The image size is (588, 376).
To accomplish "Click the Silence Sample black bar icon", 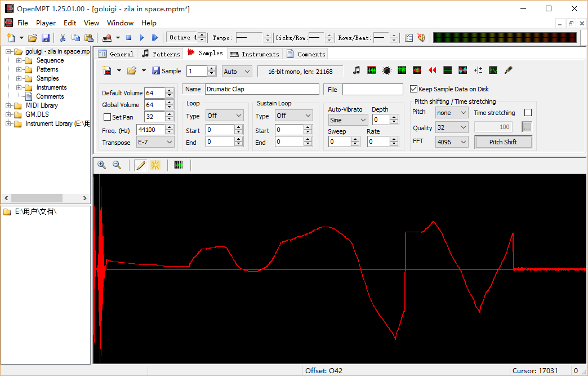I will (x=447, y=70).
